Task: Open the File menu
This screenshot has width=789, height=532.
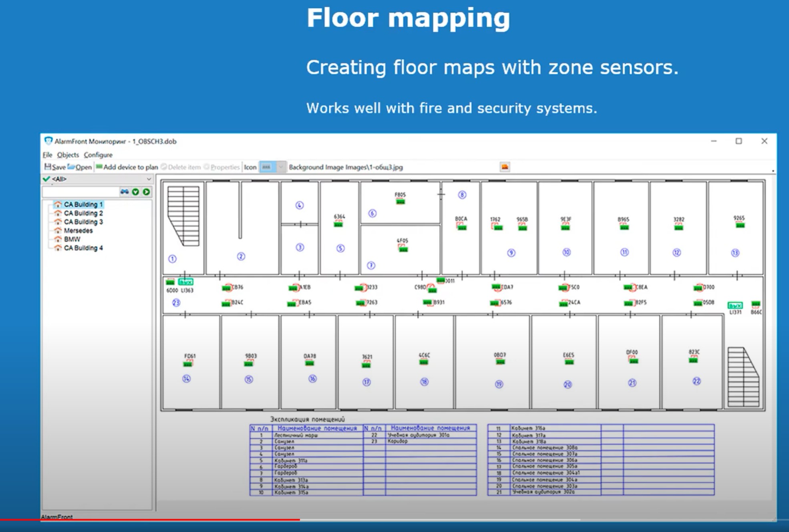Action: (x=47, y=155)
